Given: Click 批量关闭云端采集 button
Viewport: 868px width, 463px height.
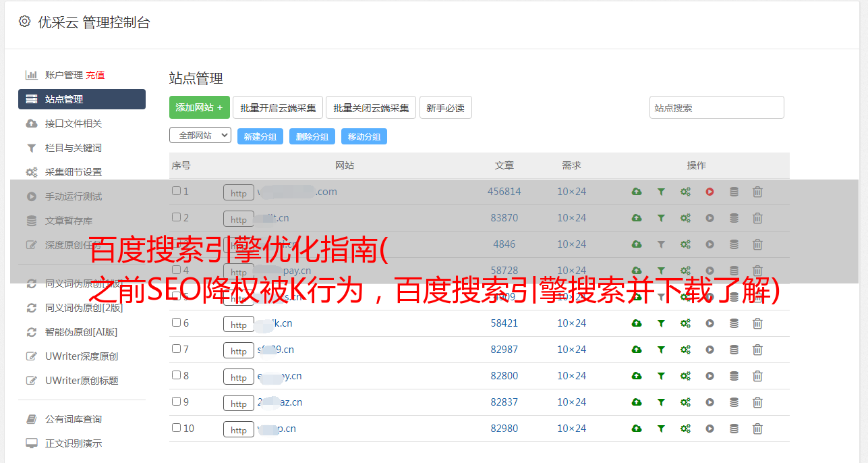Looking at the screenshot, I should click(x=371, y=107).
